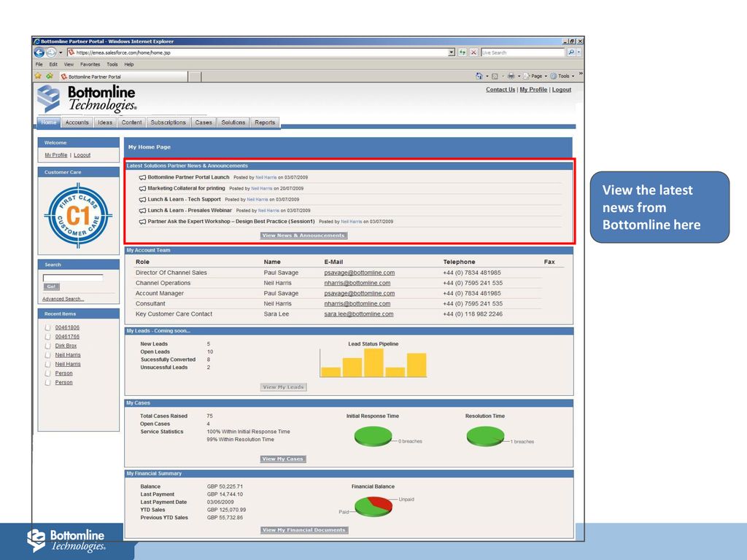Expand the Home icon dropdown arrow

[x=487, y=76]
